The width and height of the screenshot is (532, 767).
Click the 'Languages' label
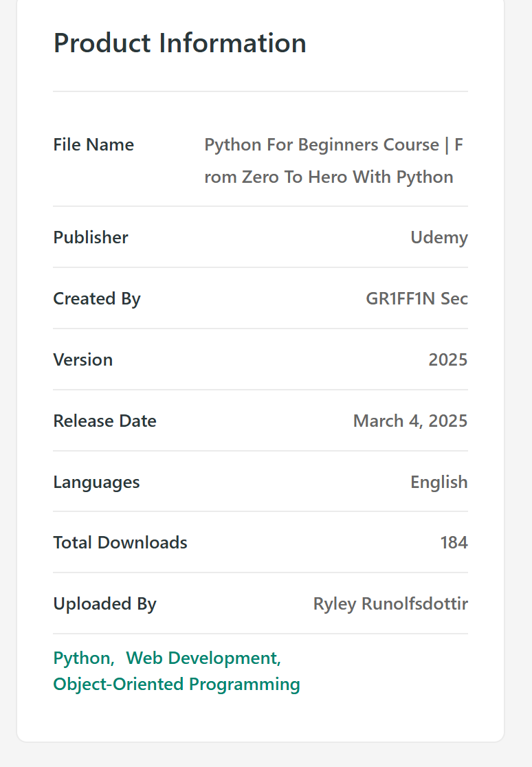96,482
